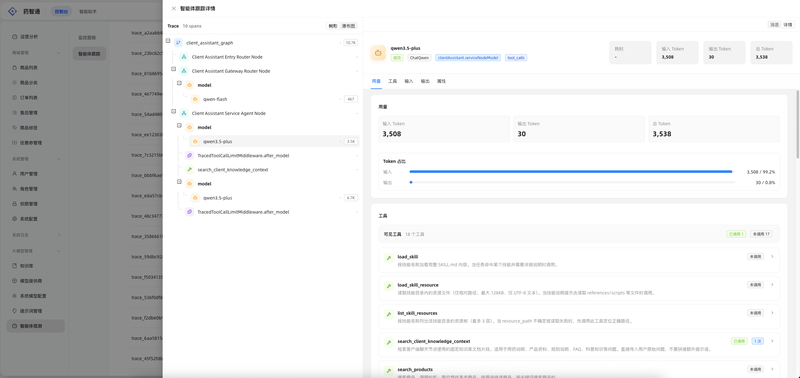This screenshot has height=378, width=800.
Task: Switch trace view to 树形 mode
Action: [333, 26]
